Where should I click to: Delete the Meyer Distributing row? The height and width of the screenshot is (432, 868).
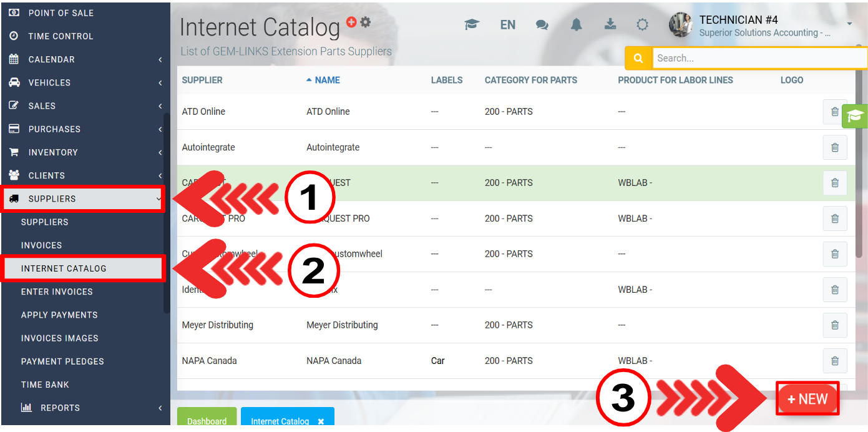pyautogui.click(x=834, y=325)
